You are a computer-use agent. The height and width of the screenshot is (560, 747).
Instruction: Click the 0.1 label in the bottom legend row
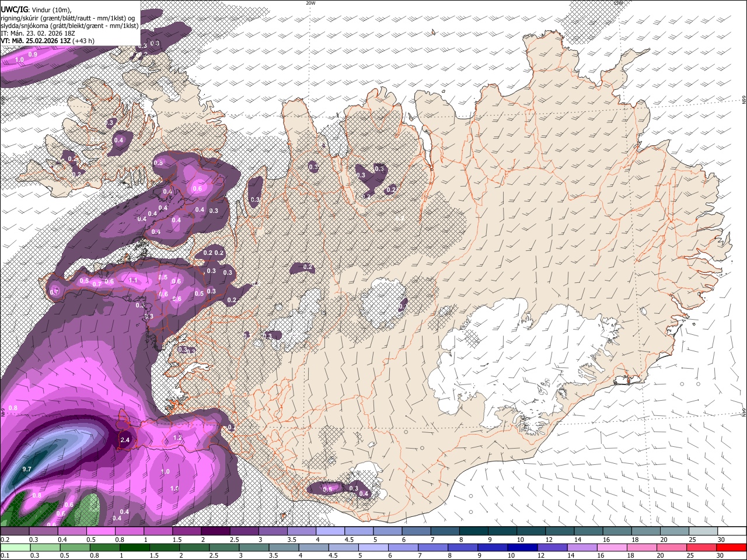[5, 555]
